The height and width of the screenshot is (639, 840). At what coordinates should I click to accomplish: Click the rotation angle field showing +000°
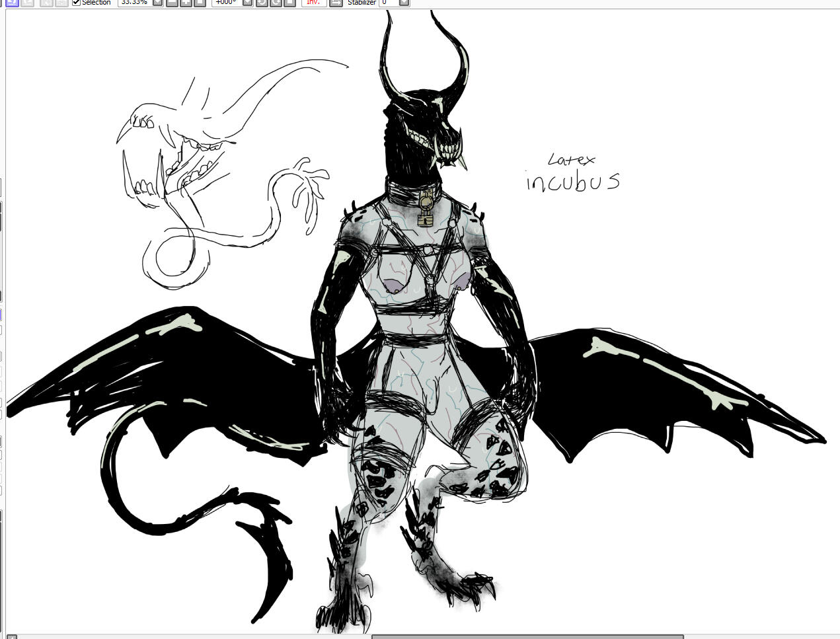(x=227, y=2)
